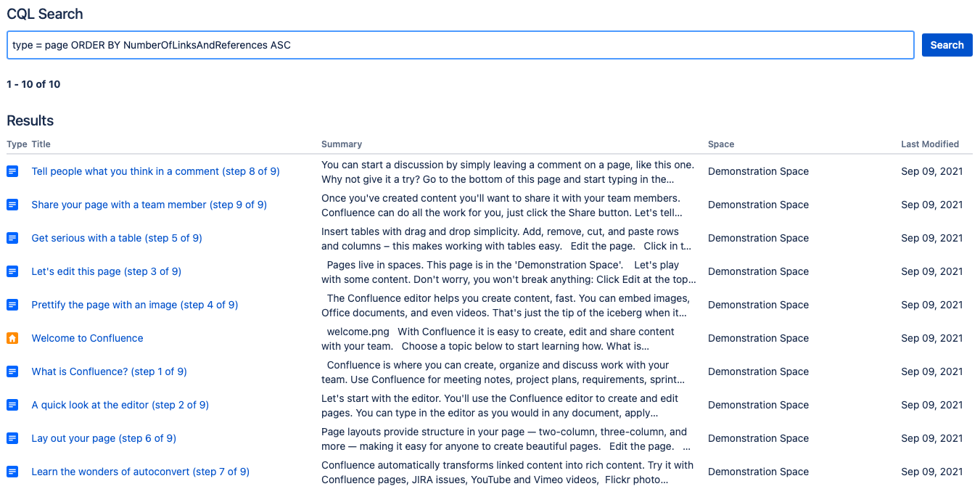This screenshot has width=980, height=489.
Task: Click the Summary column header
Action: click(342, 144)
